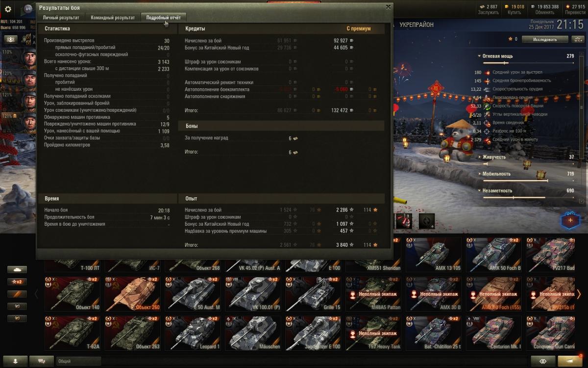The image size is (588, 368).
Task: Click the fire extinguisher consumable slot
Action: point(404,221)
